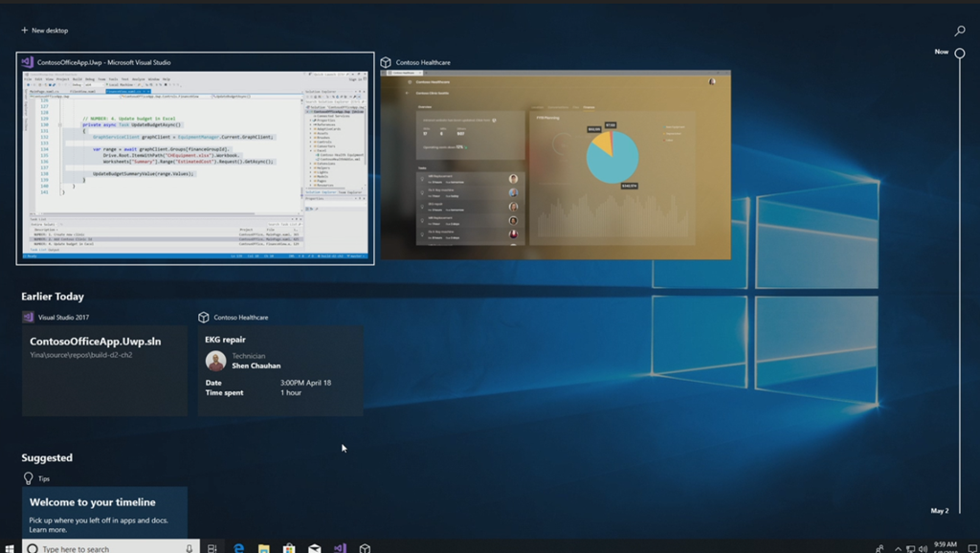The image size is (980, 553).
Task: Open the Welcome to your timeline tip
Action: [x=104, y=513]
